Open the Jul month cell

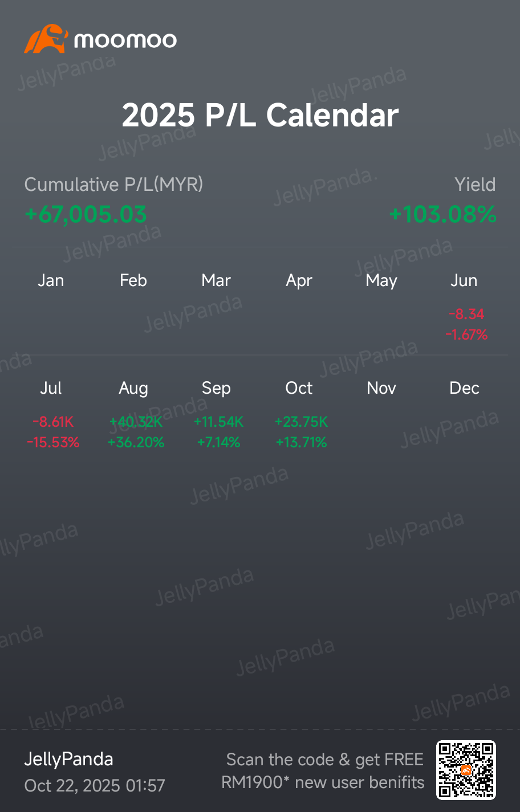point(52,414)
